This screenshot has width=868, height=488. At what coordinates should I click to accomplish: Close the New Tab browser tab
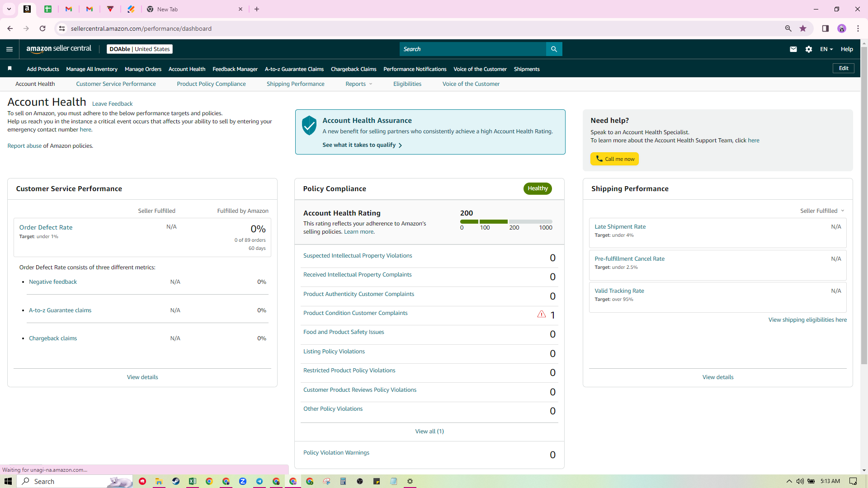(x=241, y=9)
